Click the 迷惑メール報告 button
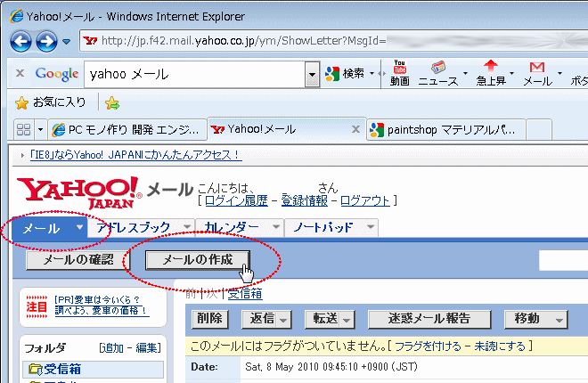 [429, 319]
